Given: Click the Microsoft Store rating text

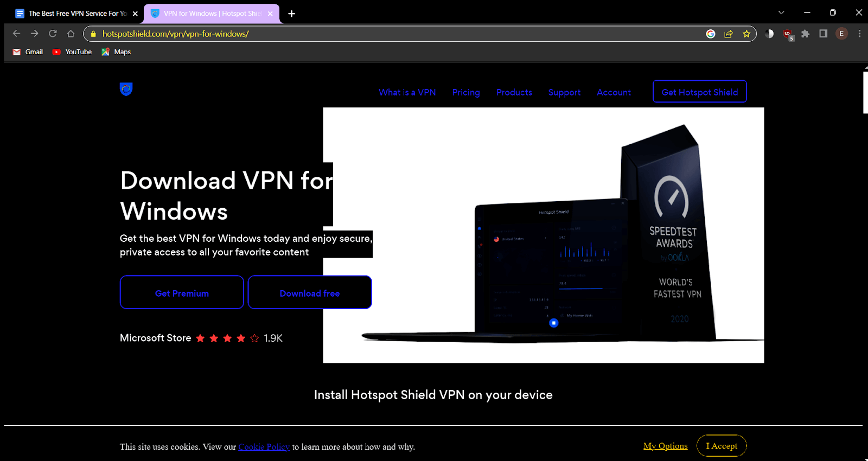Looking at the screenshot, I should [x=156, y=338].
